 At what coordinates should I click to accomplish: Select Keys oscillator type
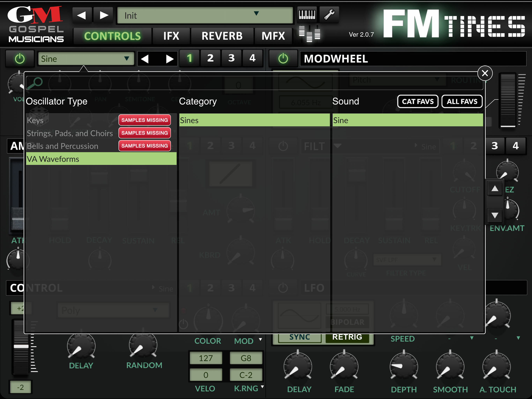click(101, 120)
